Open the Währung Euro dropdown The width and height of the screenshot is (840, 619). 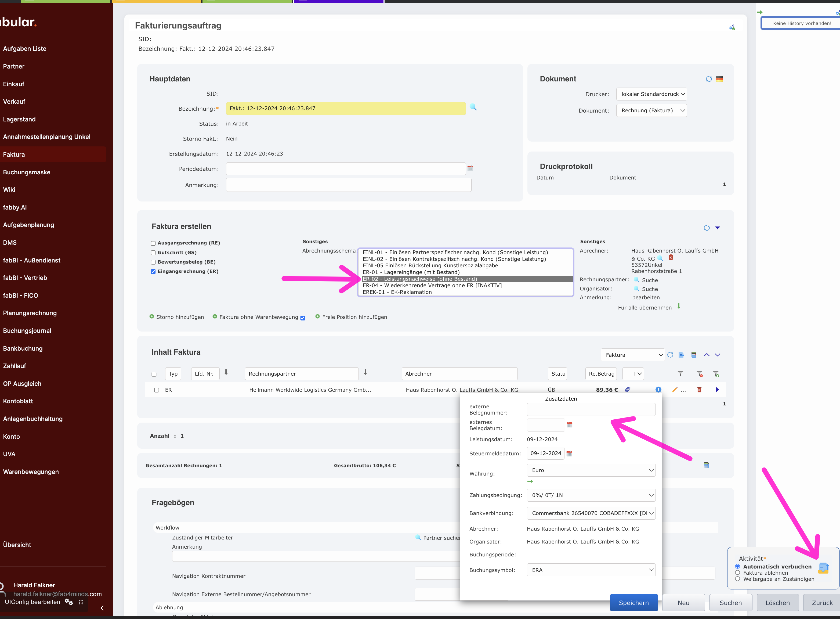[x=591, y=470]
